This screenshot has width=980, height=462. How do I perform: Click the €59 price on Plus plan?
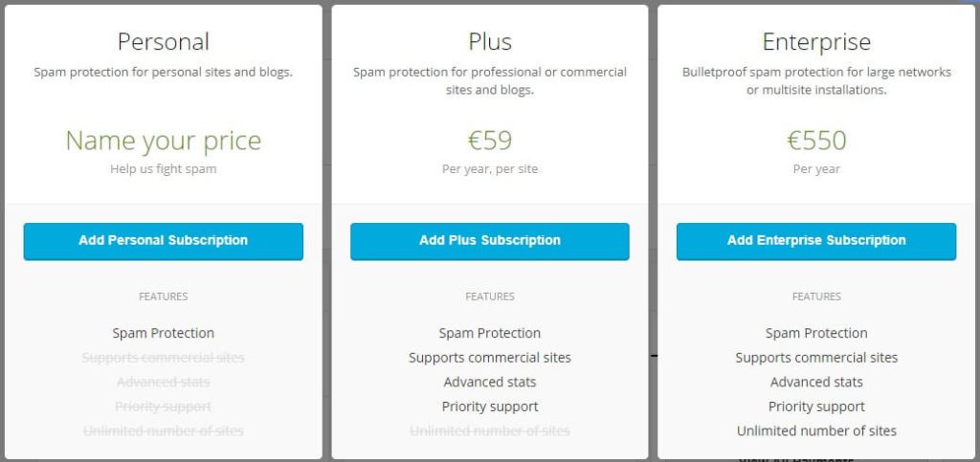[489, 141]
